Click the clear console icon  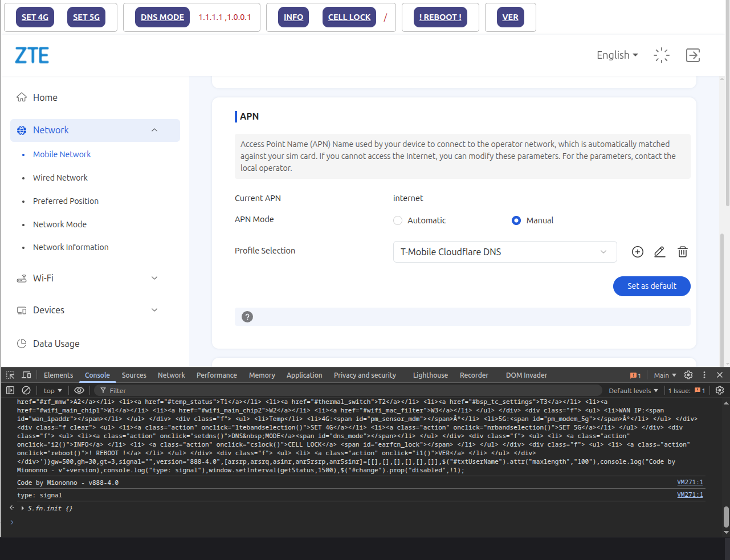(26, 390)
